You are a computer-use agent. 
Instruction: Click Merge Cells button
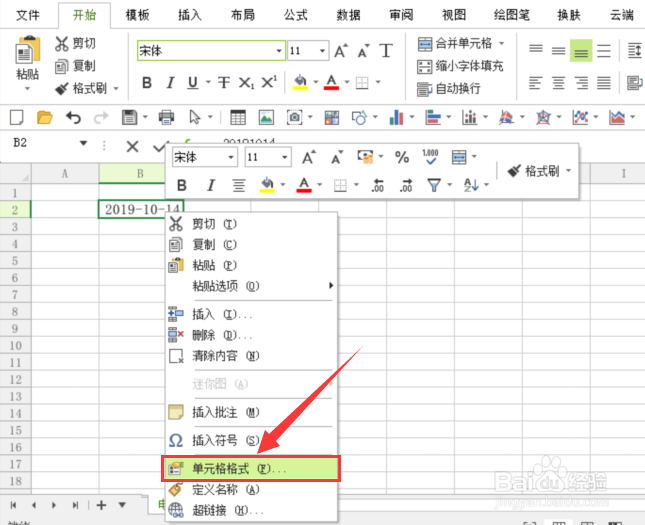455,43
